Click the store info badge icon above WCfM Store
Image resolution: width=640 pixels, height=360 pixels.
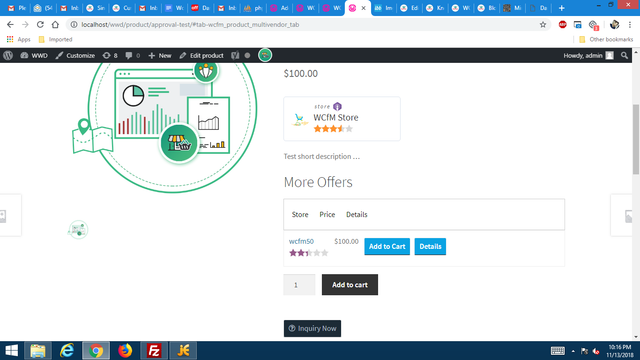337,107
